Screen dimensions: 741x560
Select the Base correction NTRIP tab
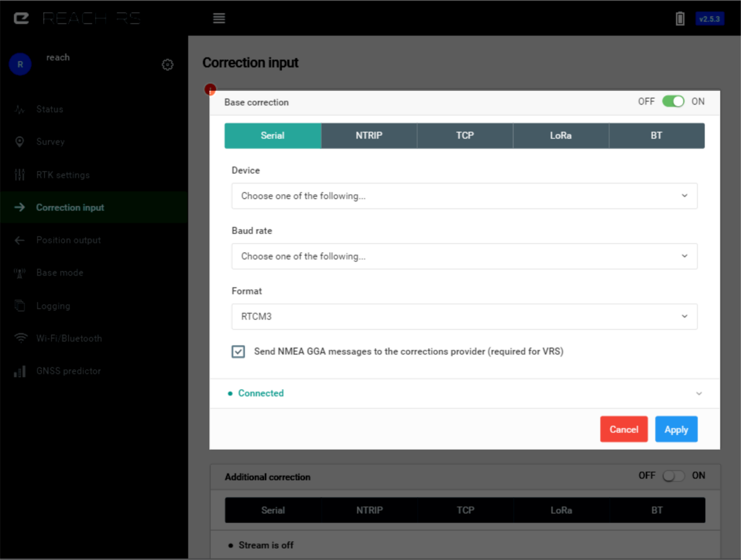pyautogui.click(x=369, y=136)
